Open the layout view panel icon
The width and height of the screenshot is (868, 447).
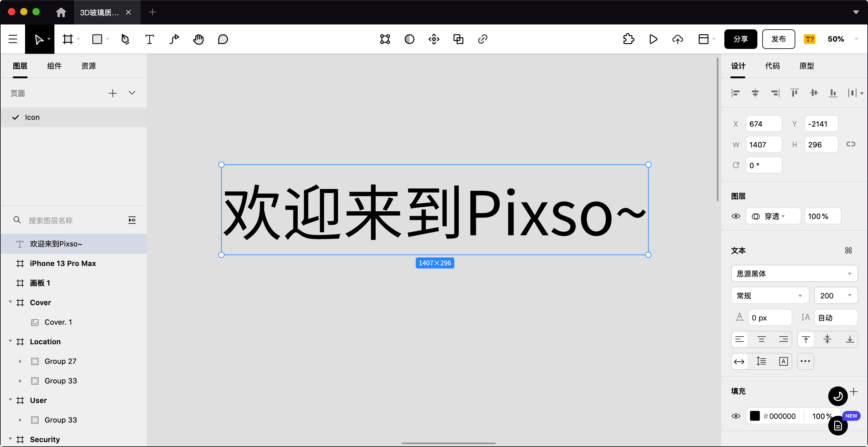703,39
